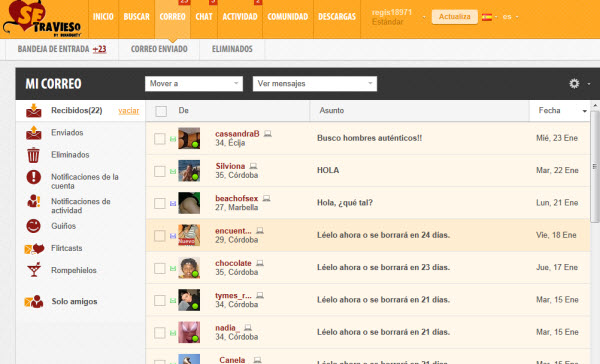Open the Guiños smiley icon
This screenshot has height=364, width=600.
(34, 226)
